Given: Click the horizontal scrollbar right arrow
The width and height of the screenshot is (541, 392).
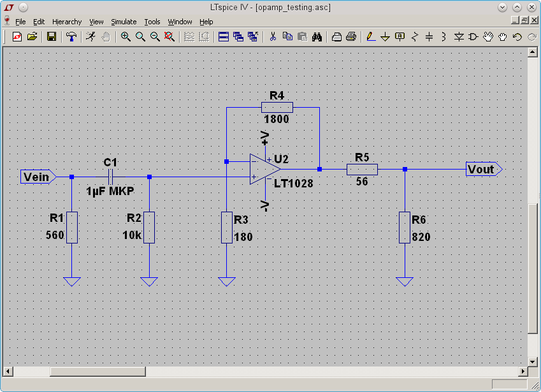Looking at the screenshot, I should point(523,372).
